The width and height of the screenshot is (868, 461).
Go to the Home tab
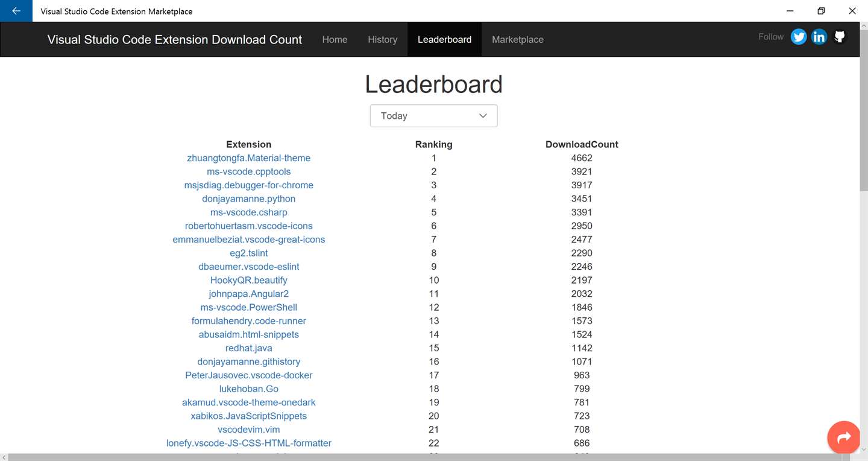coord(335,39)
